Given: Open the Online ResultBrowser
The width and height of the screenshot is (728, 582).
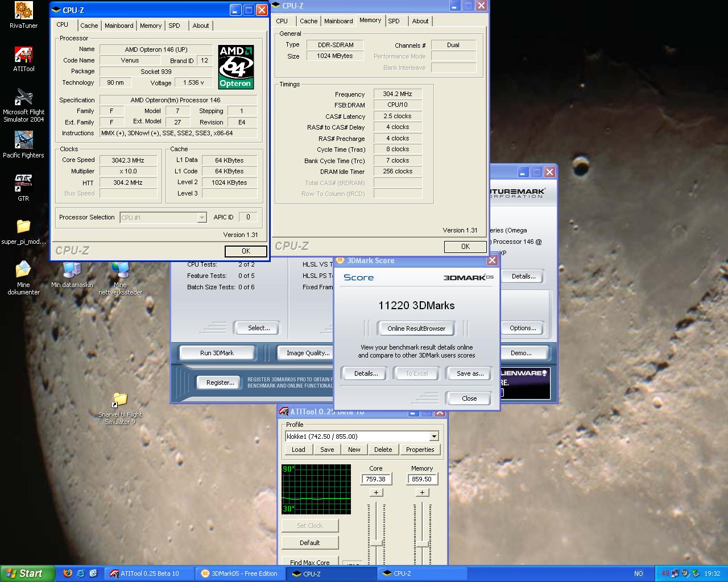Looking at the screenshot, I should pyautogui.click(x=416, y=329).
